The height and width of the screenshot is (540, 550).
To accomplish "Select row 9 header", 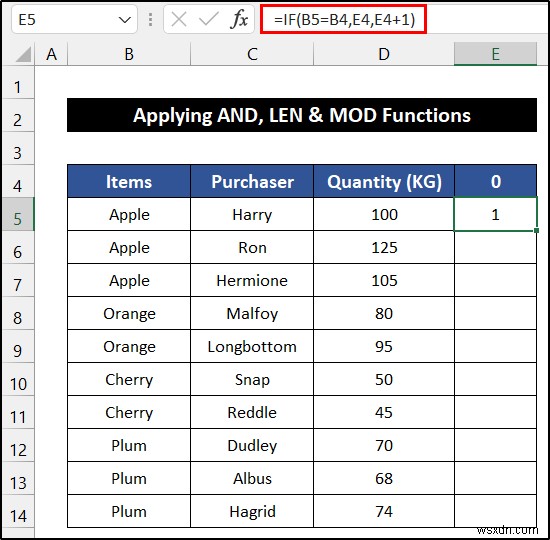I will [18, 346].
